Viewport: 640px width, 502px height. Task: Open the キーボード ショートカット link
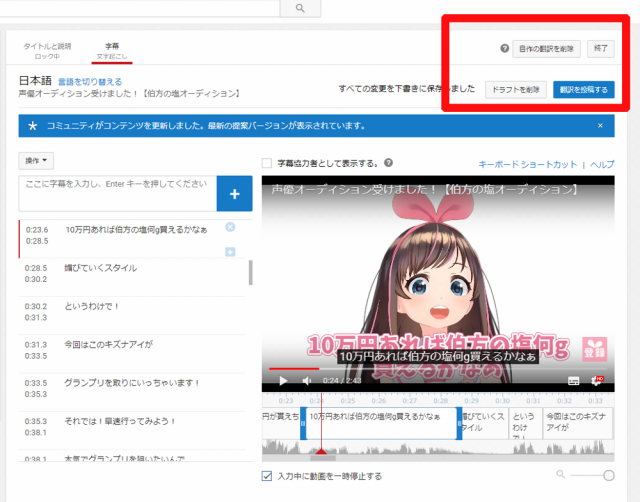(x=527, y=164)
